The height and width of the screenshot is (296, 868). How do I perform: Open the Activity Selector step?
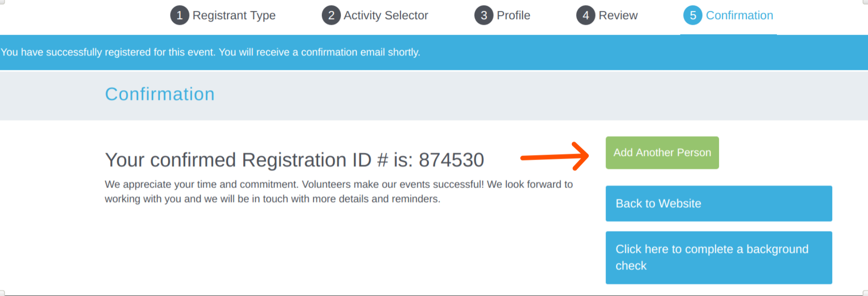pos(385,16)
